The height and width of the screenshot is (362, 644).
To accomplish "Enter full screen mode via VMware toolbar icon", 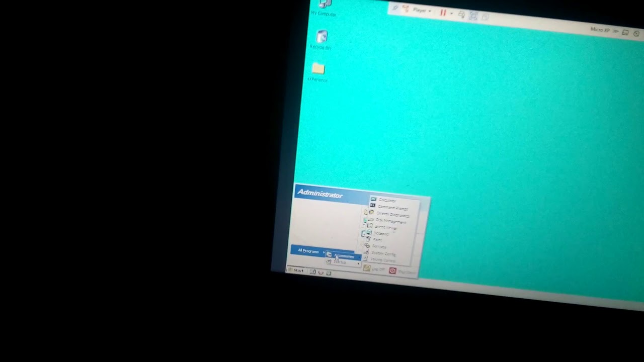I will point(474,16).
